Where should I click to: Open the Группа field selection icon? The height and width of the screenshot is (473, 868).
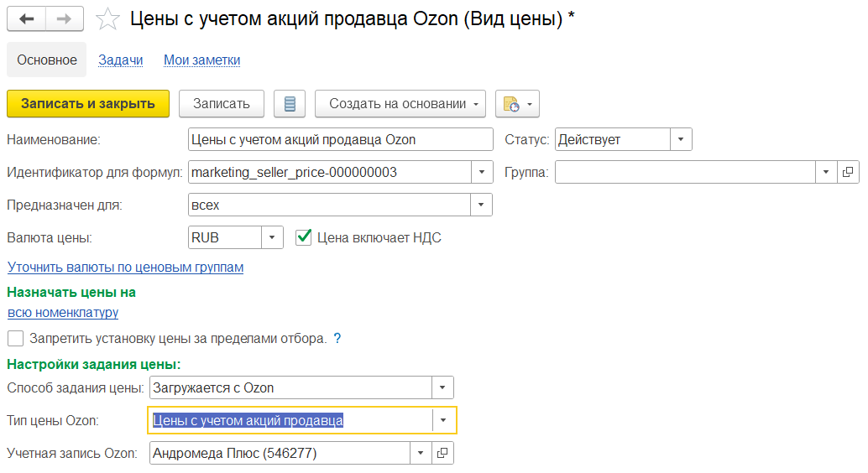point(847,172)
